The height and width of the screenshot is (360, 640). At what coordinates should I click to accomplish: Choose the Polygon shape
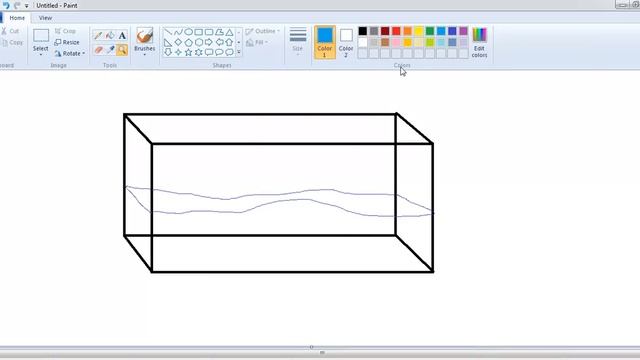pyautogui.click(x=219, y=32)
